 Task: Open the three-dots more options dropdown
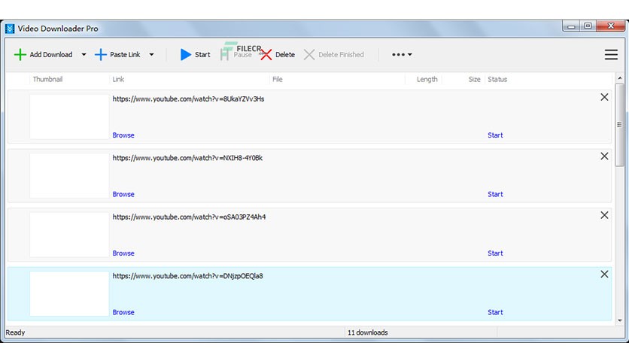pyautogui.click(x=402, y=54)
